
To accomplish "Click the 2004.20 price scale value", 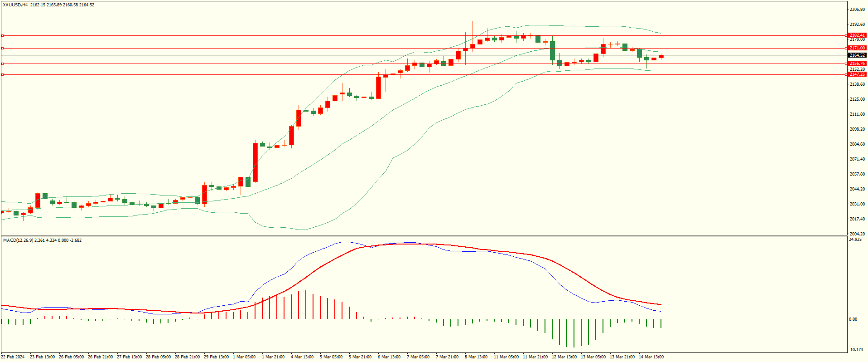I will tap(857, 234).
